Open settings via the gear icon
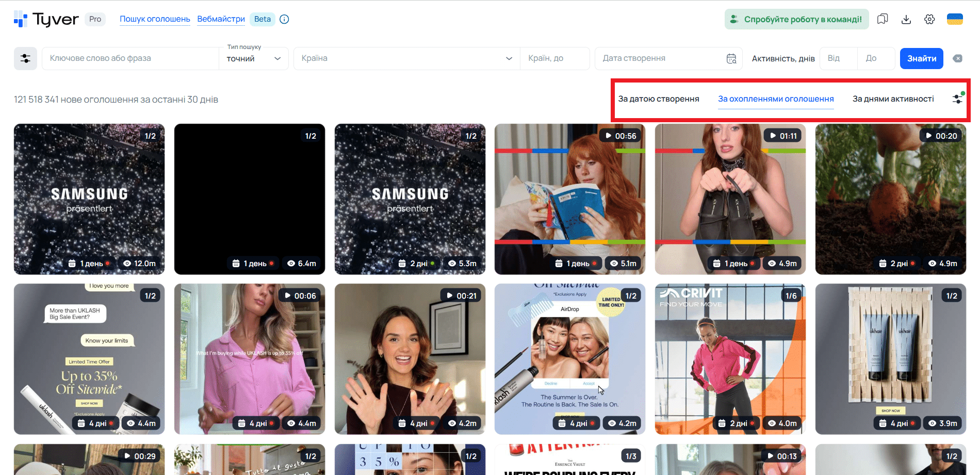The width and height of the screenshot is (980, 475). click(x=929, y=19)
